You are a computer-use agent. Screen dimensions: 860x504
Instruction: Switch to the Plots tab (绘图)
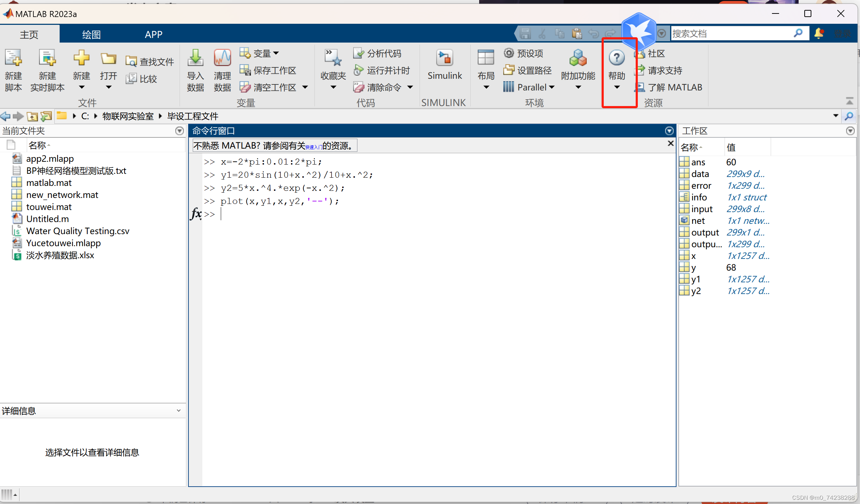91,34
